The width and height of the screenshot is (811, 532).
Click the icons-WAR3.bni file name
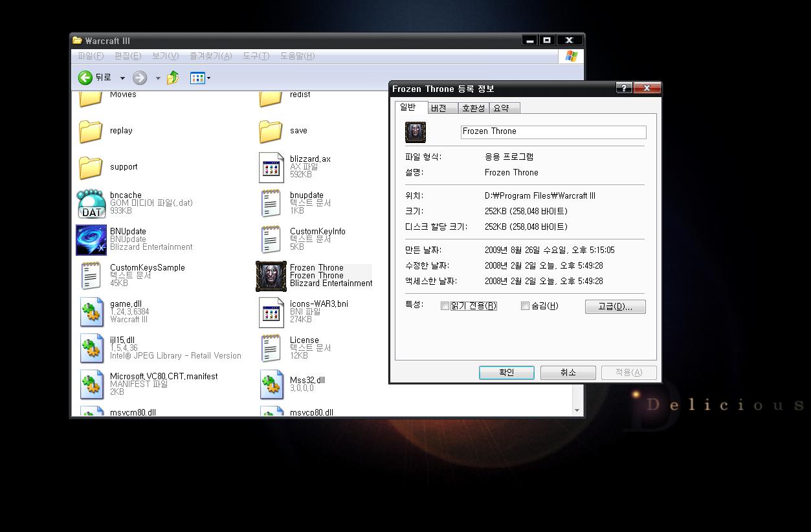tap(319, 304)
